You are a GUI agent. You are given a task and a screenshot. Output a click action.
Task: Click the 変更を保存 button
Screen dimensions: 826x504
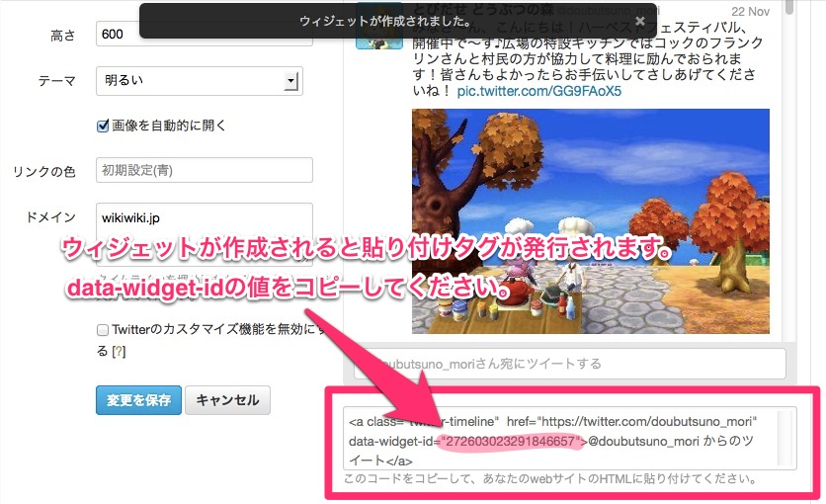[138, 400]
